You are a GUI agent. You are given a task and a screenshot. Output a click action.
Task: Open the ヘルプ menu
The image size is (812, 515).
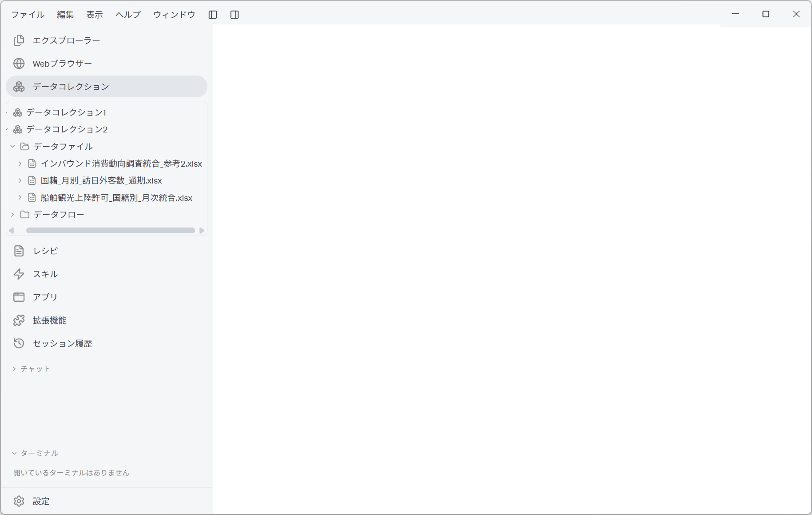(128, 15)
